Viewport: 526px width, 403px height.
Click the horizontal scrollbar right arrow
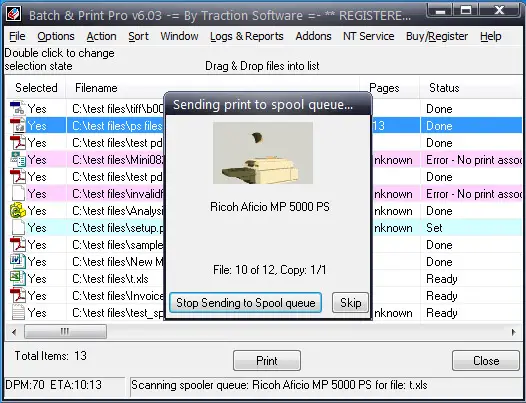[x=514, y=332]
